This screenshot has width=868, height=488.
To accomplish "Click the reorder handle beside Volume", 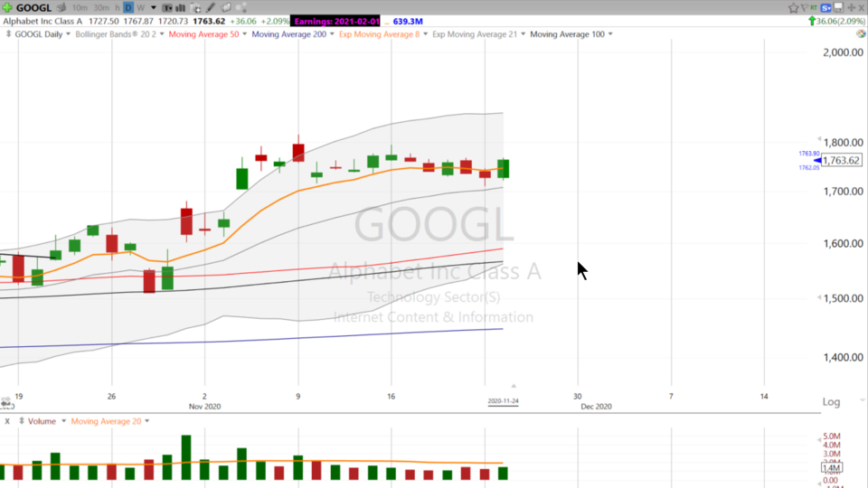I will pyautogui.click(x=22, y=421).
